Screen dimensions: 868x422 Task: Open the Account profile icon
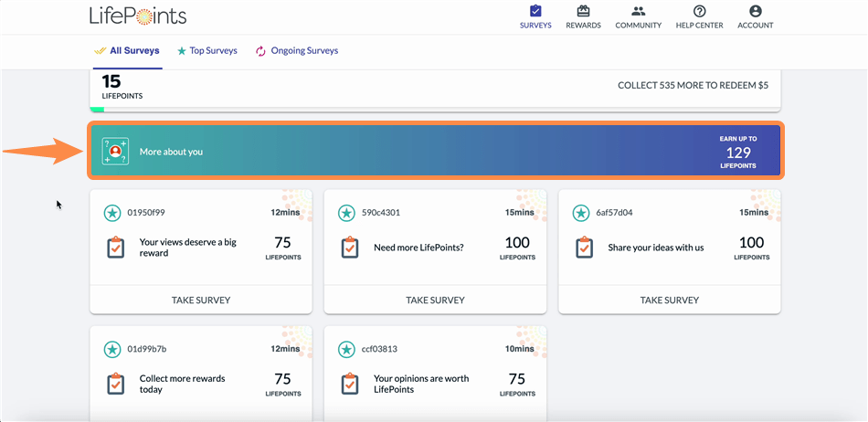755,11
